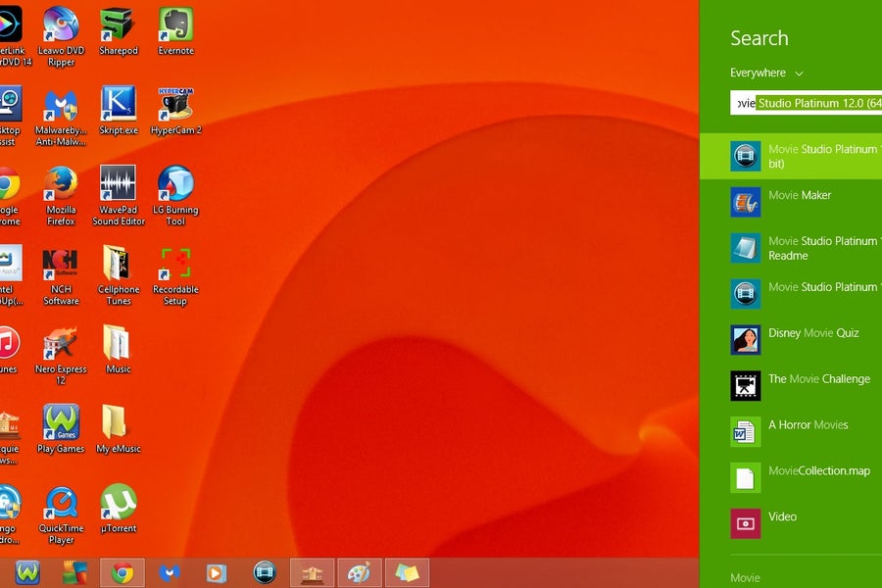Click the MovieCollection.map file result
This screenshot has width=882, height=588.
click(x=791, y=477)
